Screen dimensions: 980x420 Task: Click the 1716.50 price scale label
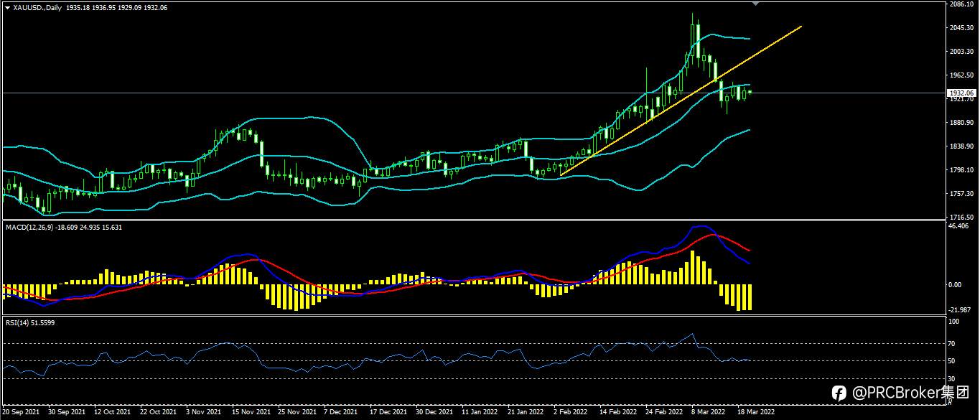961,217
